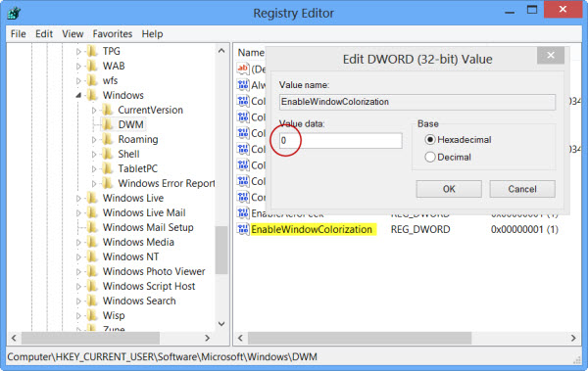Click the 0x00000001 (1) data of EnableWindowColorization
Viewport: 588px width, 371px height.
pos(524,229)
